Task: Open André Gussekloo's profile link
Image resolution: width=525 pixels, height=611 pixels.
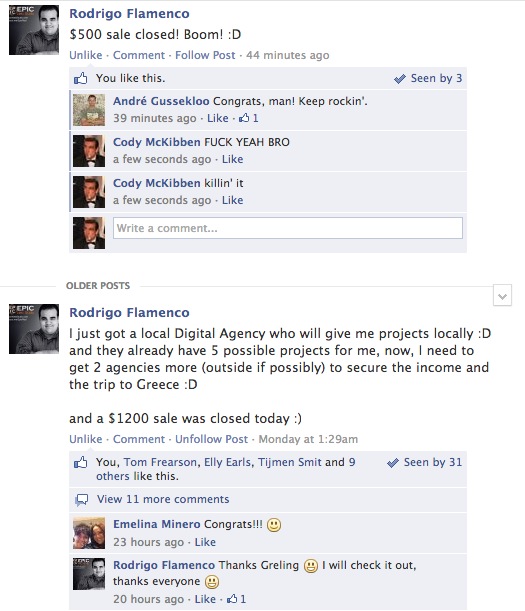Action: click(x=161, y=101)
